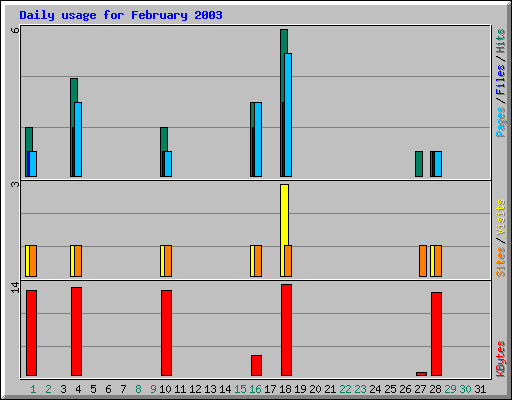Click the x-axis day number 21
Viewport: 512px width, 400px height.
[x=330, y=389]
